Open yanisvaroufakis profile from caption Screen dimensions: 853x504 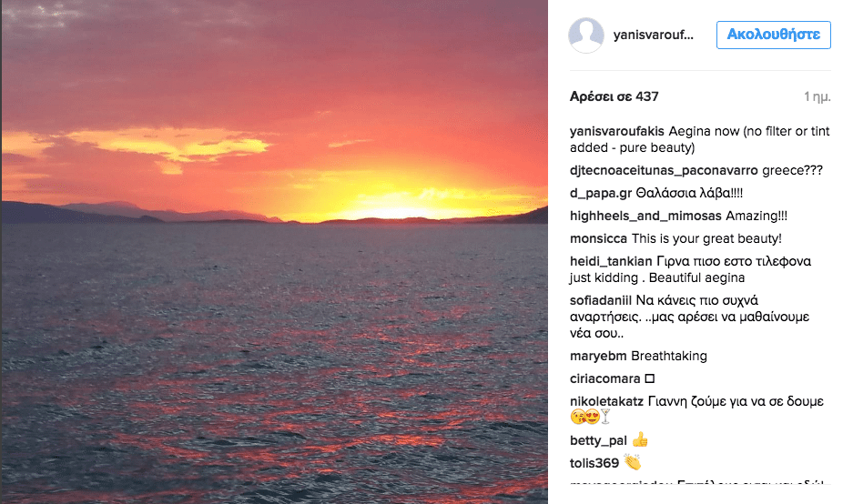tap(616, 130)
